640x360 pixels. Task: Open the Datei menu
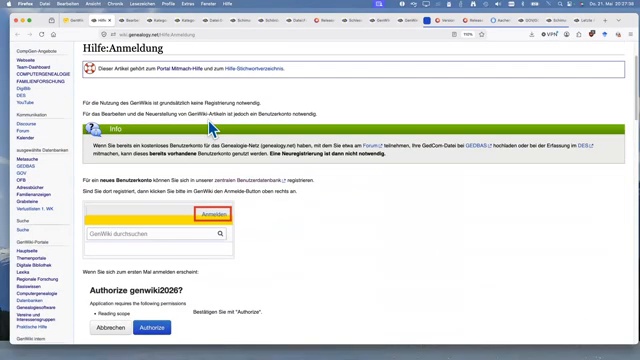coord(45,4)
